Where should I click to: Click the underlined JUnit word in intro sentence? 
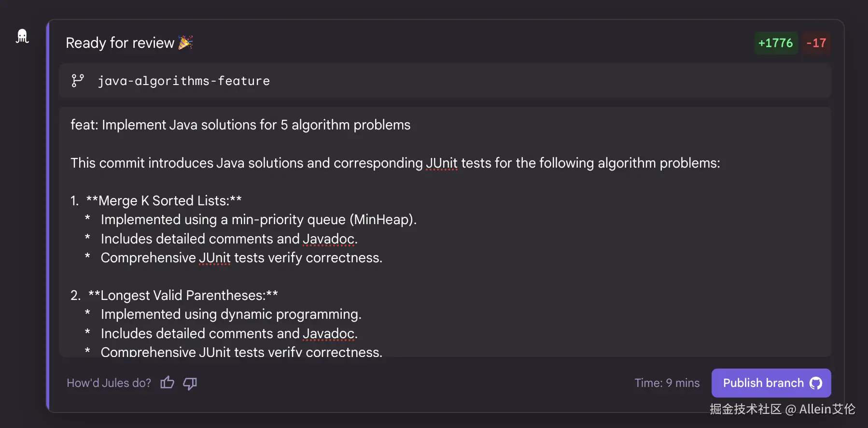pyautogui.click(x=442, y=163)
